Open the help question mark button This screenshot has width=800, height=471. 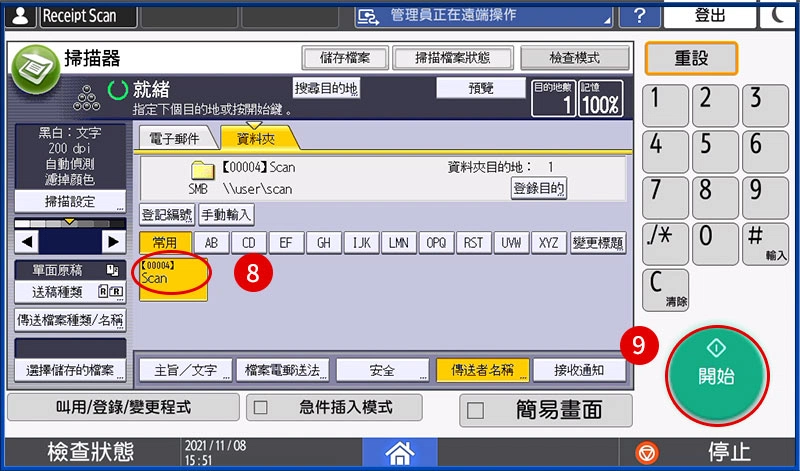(x=639, y=16)
